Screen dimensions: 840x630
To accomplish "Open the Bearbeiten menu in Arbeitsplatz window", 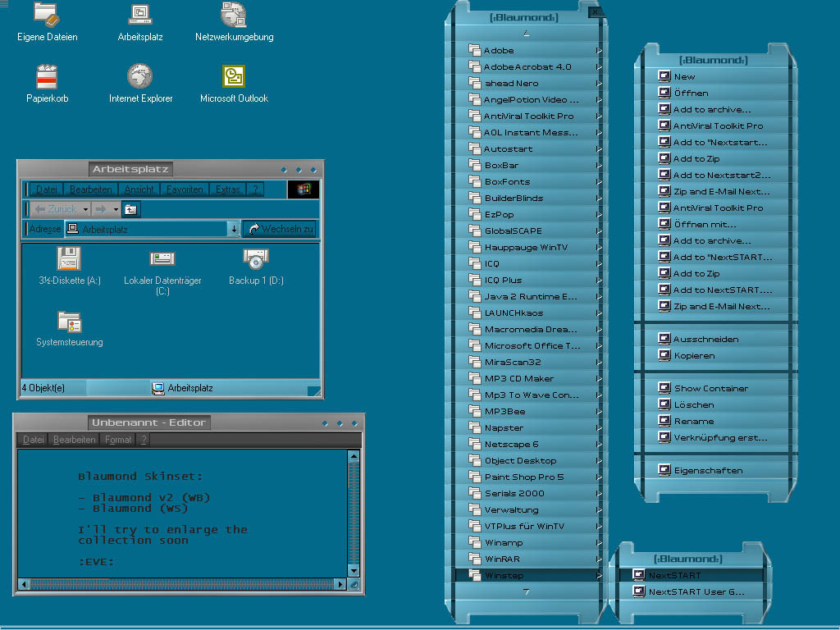I will (90, 189).
